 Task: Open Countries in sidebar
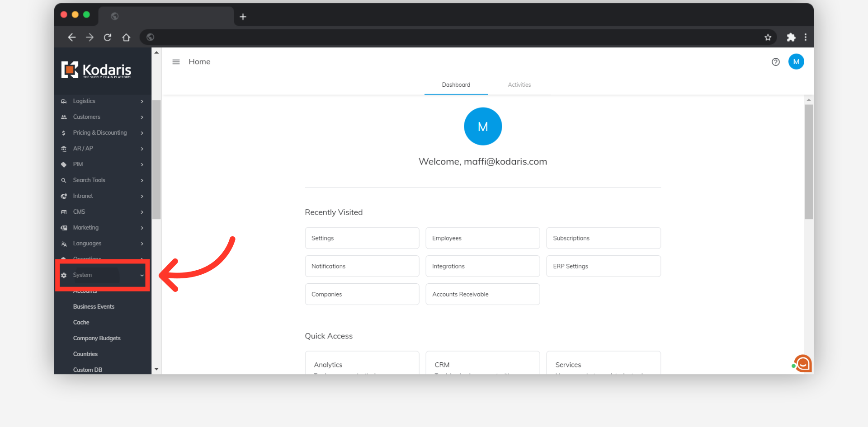tap(85, 354)
